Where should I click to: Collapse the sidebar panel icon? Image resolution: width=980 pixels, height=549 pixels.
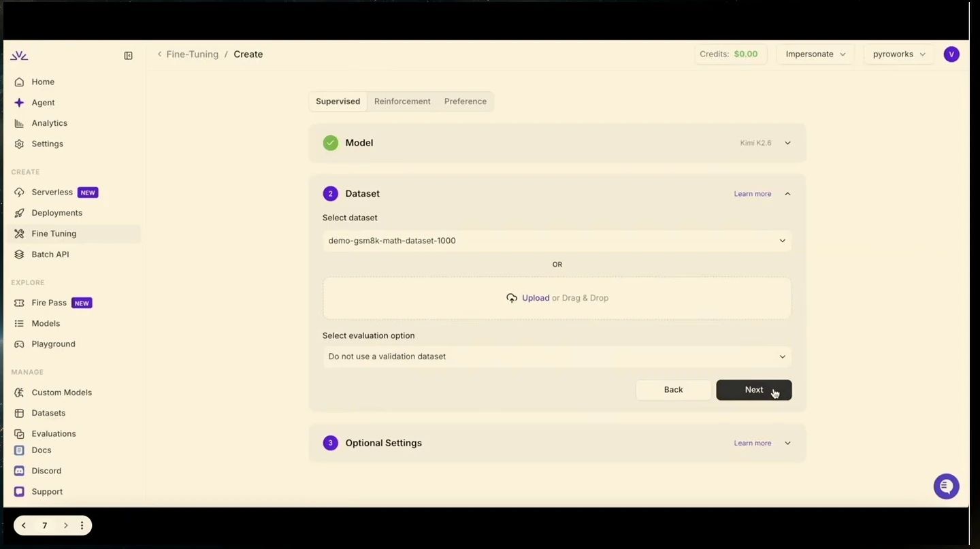(128, 56)
